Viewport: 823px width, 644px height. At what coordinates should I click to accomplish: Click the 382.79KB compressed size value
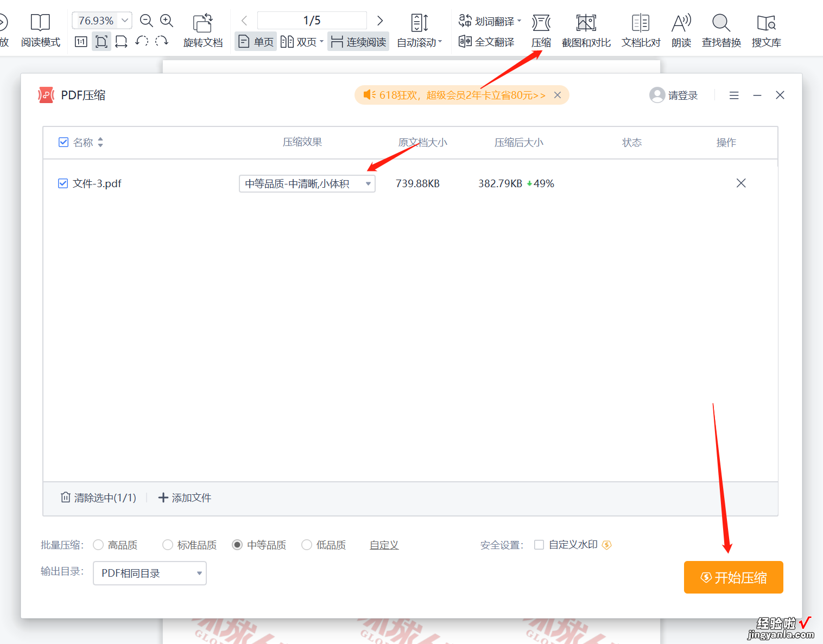(x=500, y=183)
